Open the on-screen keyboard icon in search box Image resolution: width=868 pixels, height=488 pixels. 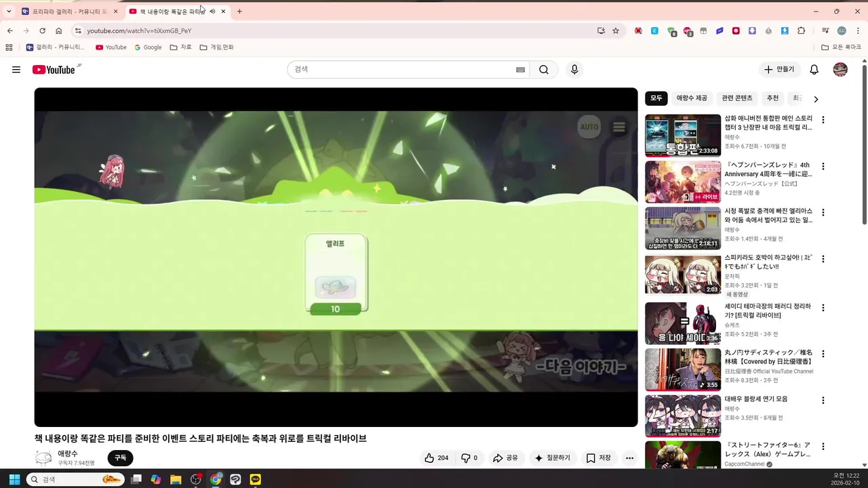click(520, 70)
